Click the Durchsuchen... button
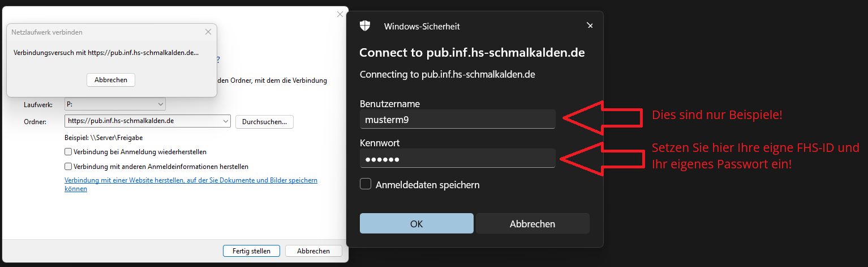 [264, 121]
